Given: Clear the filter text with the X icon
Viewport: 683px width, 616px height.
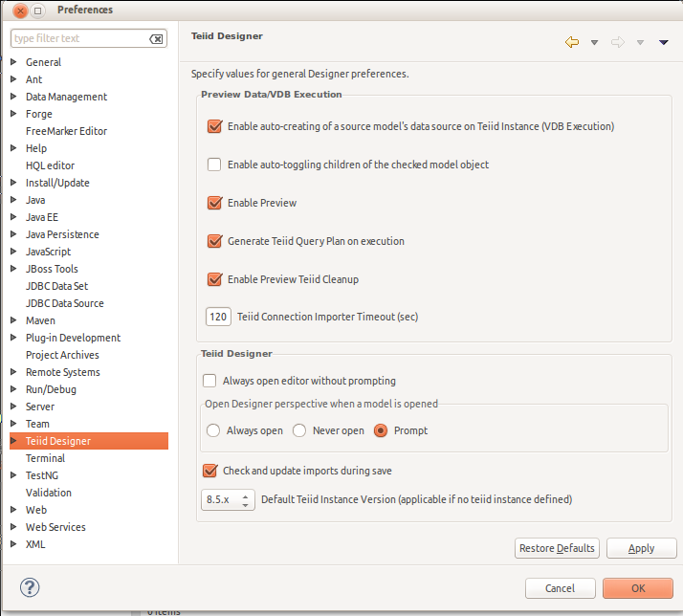Looking at the screenshot, I should tap(157, 39).
